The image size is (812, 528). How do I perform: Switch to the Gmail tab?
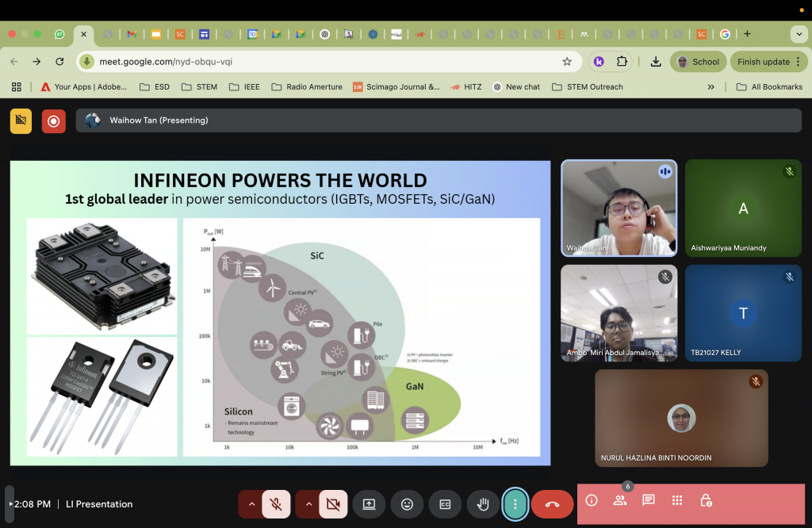(132, 34)
